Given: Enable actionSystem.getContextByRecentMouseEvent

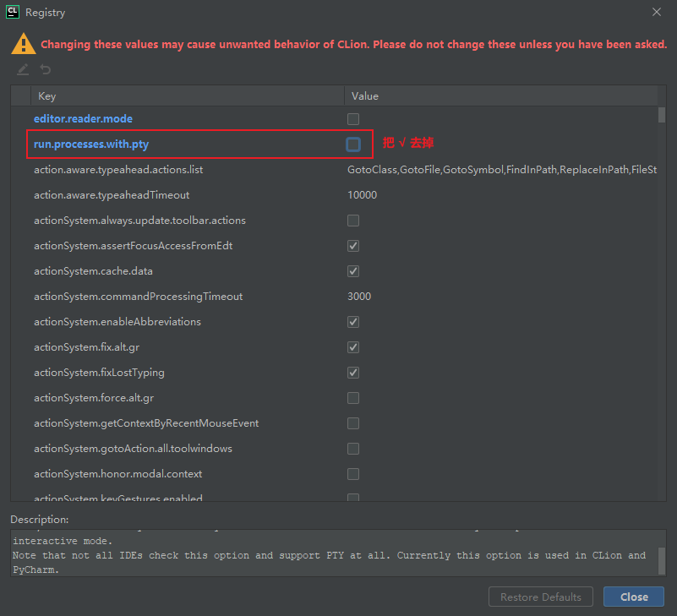Looking at the screenshot, I should [352, 422].
